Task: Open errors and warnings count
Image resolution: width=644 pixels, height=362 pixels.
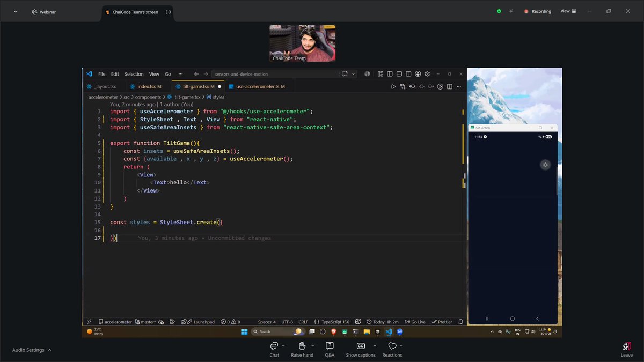Action: point(230,322)
